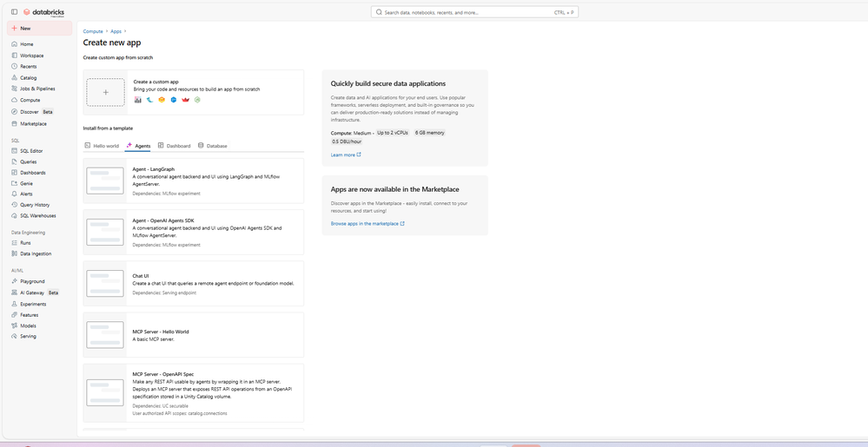Image resolution: width=868 pixels, height=447 pixels.
Task: Open Features via its sidebar icon
Action: coord(15,315)
